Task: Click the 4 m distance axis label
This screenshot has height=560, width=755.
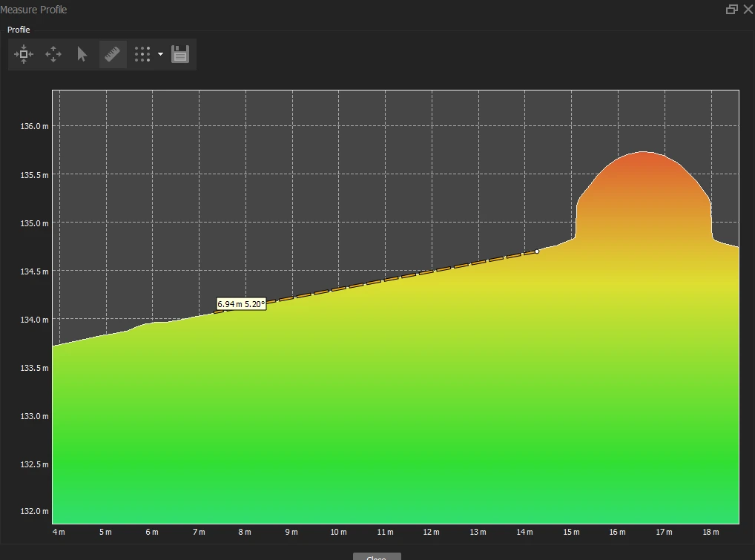Action: point(59,532)
